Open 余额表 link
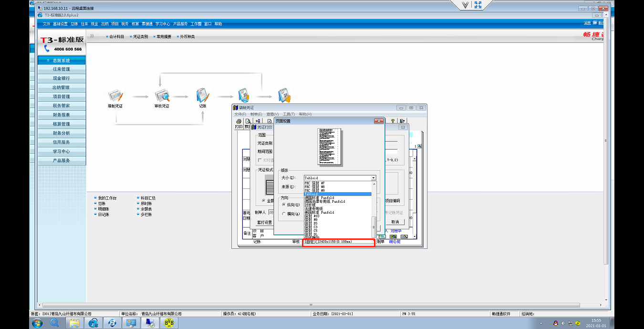Viewport: 644px width, 329px height. (146, 209)
